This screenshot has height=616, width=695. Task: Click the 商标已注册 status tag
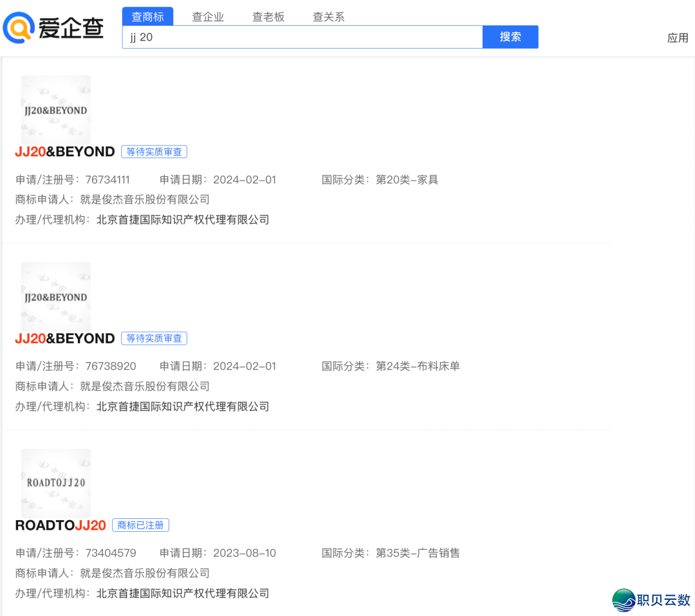[140, 525]
